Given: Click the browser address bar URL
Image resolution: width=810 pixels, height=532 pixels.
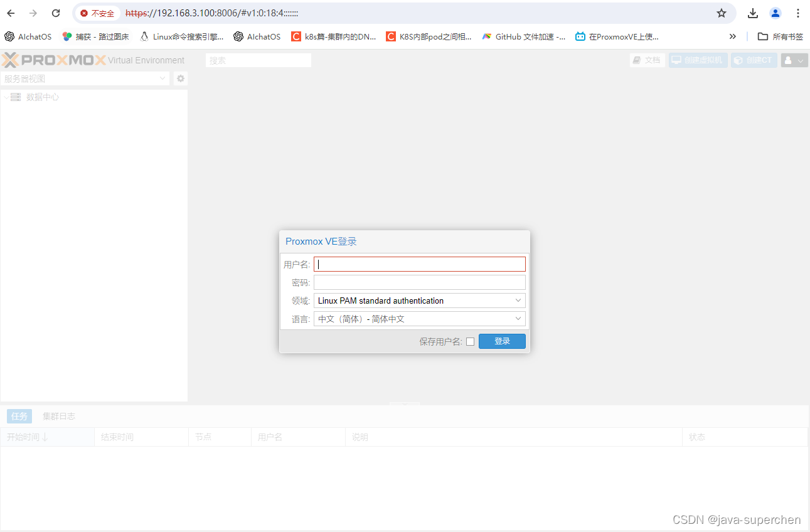Looking at the screenshot, I should tap(212, 13).
